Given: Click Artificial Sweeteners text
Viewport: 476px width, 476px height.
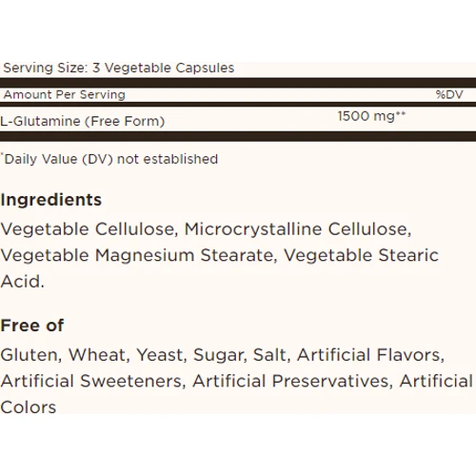Looking at the screenshot, I should coord(93,381).
